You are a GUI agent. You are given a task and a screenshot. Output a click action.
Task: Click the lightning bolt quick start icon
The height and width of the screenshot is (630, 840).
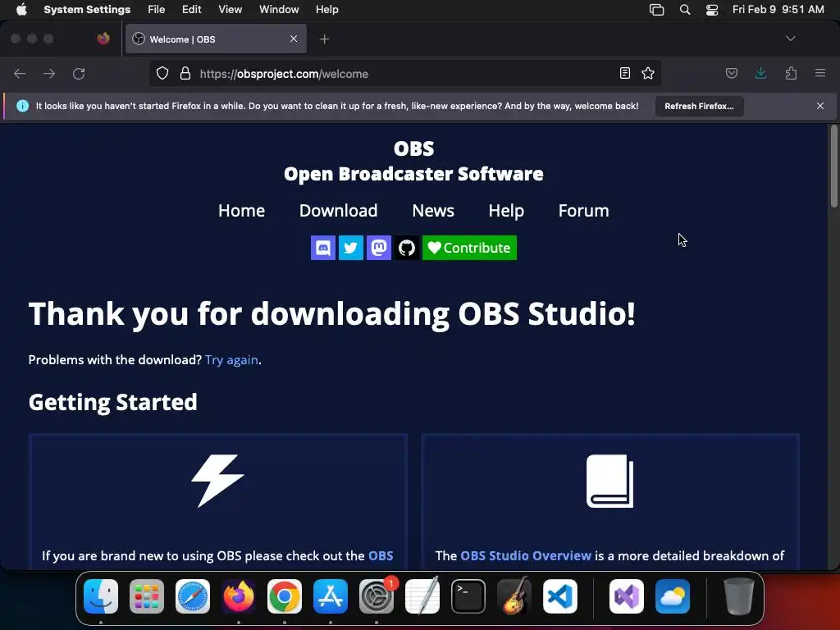[x=218, y=481]
